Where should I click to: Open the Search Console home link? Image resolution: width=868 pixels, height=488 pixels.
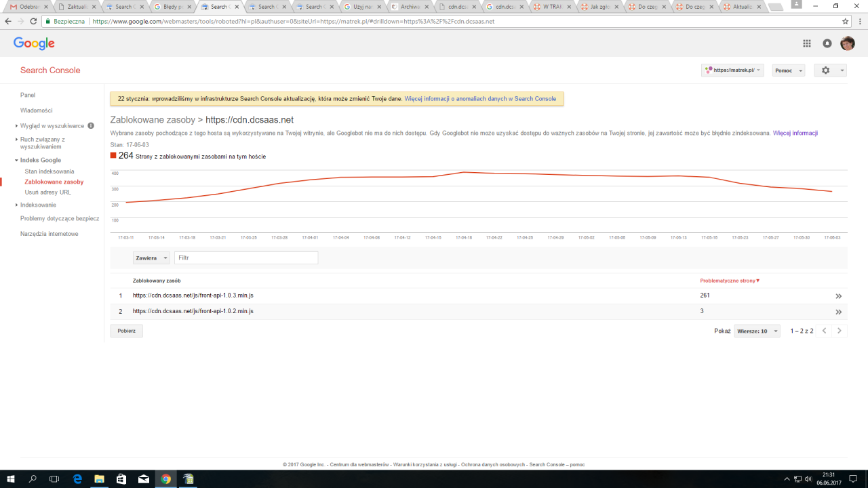[x=50, y=70]
